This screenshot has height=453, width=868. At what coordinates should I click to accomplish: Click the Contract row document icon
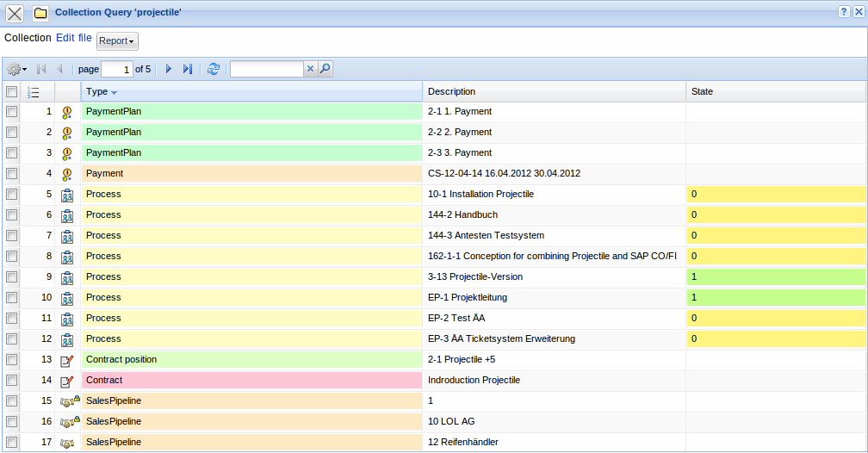67,380
